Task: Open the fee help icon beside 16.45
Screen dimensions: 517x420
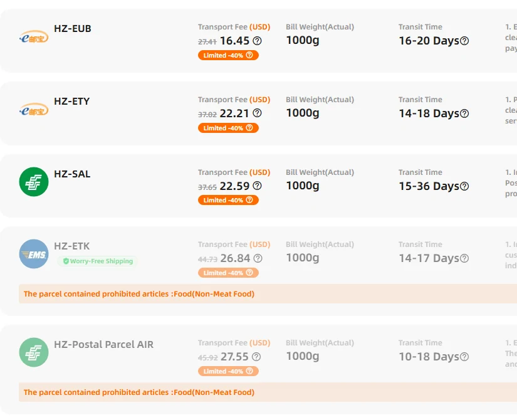Action: click(x=257, y=41)
